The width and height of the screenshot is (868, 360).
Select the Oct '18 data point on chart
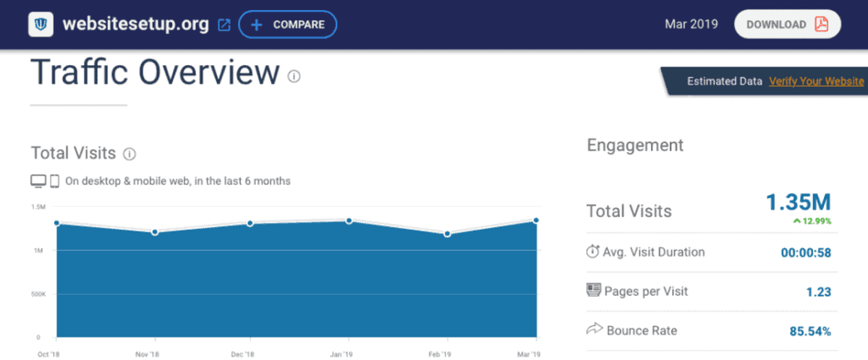[57, 223]
